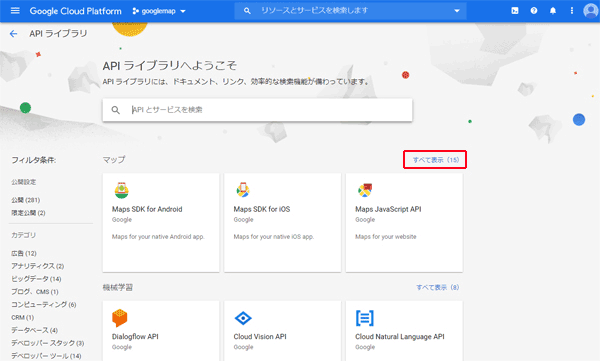600x361 pixels.
Task: Filter by データベース (4) category
Action: (34, 330)
